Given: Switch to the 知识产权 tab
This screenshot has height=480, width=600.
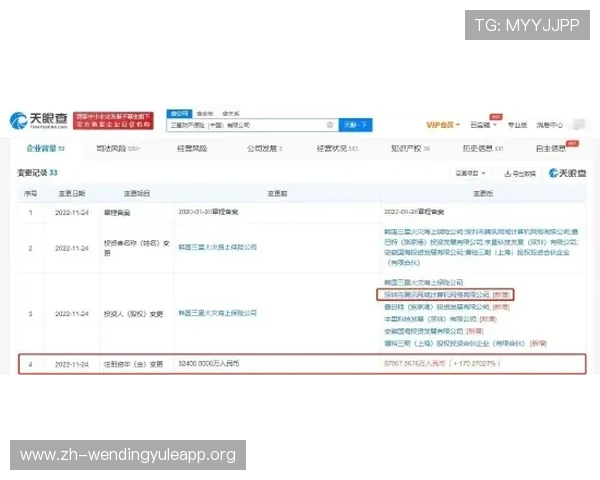Looking at the screenshot, I should (x=410, y=149).
